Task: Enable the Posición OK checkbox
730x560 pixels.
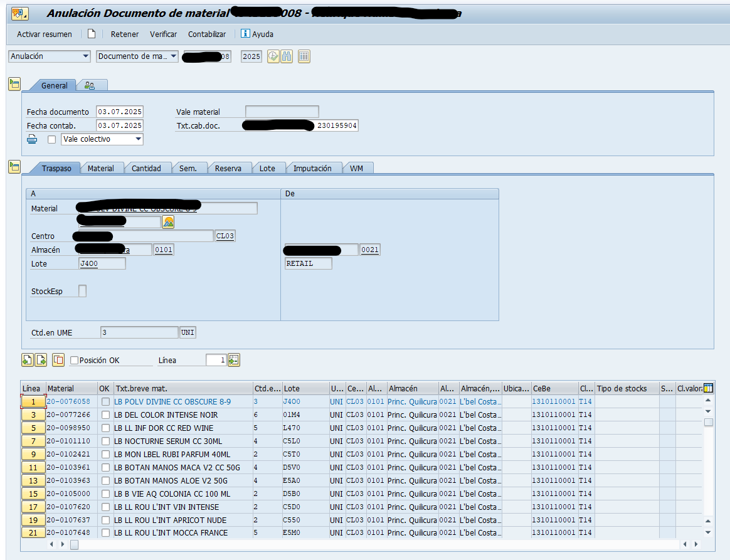Action: click(75, 361)
